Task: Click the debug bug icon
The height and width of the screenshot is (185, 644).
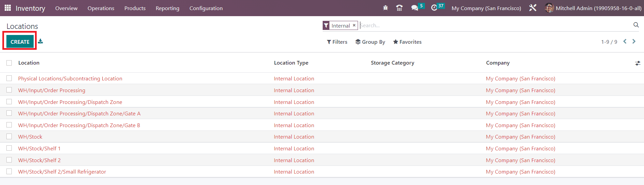Action: click(x=386, y=8)
